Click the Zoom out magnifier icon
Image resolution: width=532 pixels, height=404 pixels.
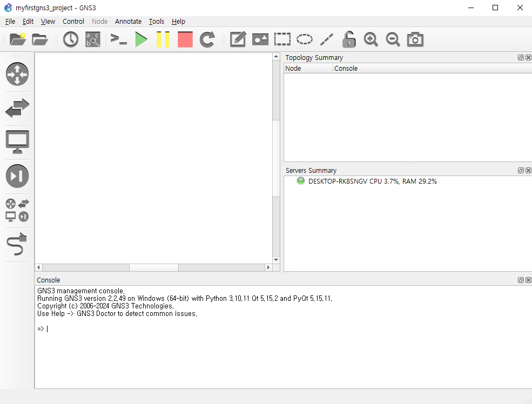[x=393, y=39]
